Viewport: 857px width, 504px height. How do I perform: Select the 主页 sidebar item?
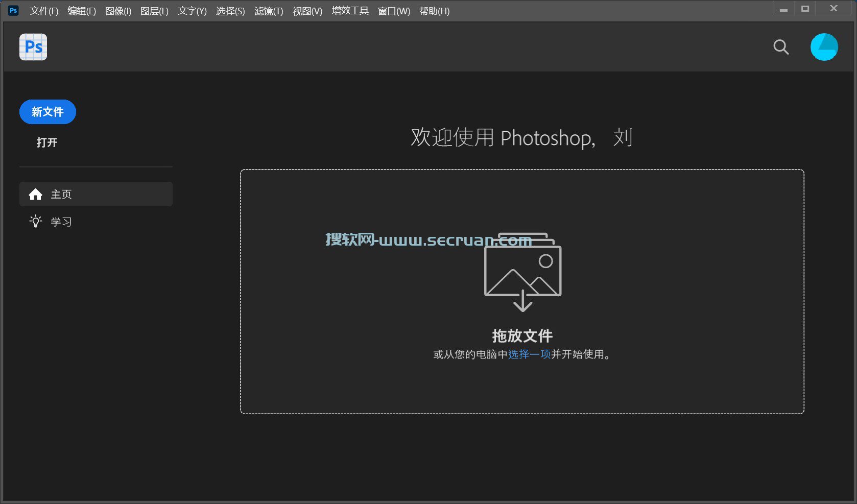click(96, 194)
